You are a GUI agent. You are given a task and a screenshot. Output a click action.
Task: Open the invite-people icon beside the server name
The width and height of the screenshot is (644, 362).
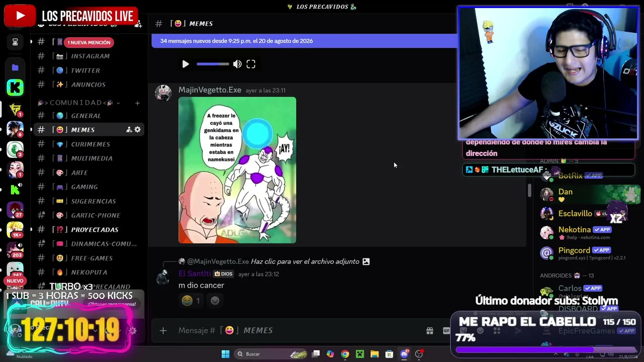(x=138, y=24)
